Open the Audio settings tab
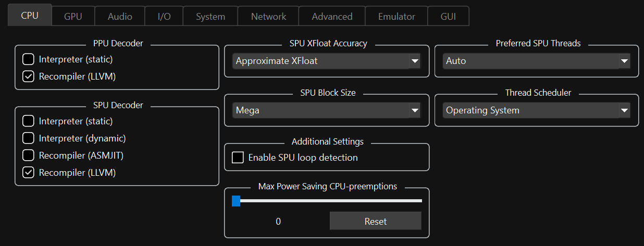644x246 pixels. pos(120,16)
